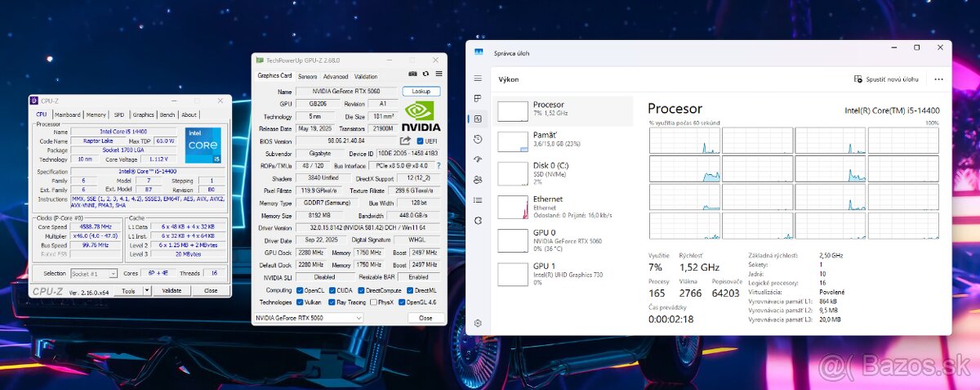980x390 pixels.
Task: Open the Advanced tab in GPU-Z
Action: (x=336, y=76)
